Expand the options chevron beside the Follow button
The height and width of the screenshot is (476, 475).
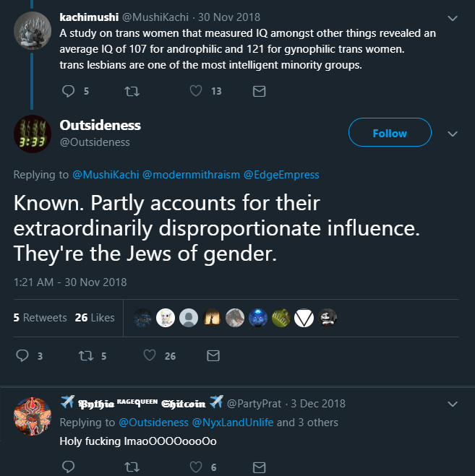tap(453, 134)
